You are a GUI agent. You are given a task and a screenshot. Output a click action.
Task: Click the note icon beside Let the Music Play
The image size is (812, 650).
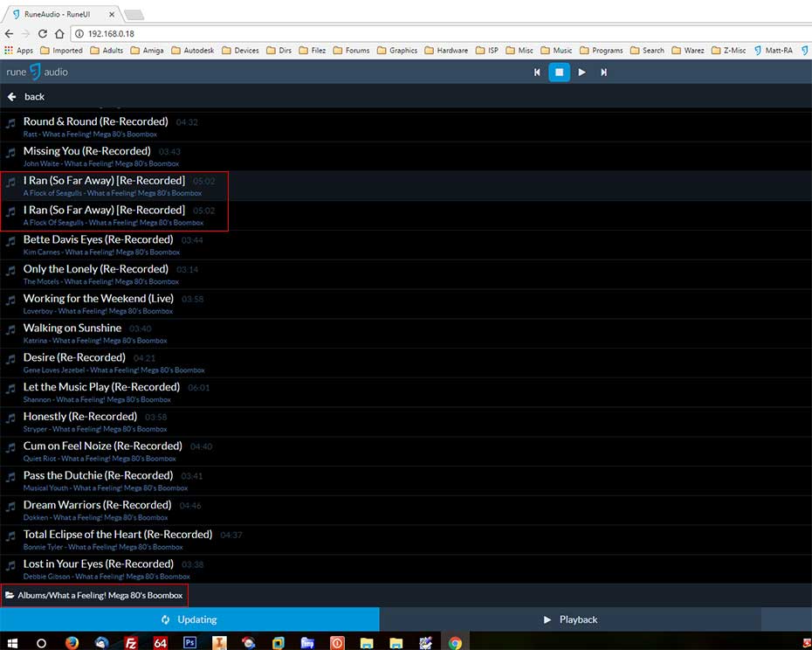pos(10,390)
